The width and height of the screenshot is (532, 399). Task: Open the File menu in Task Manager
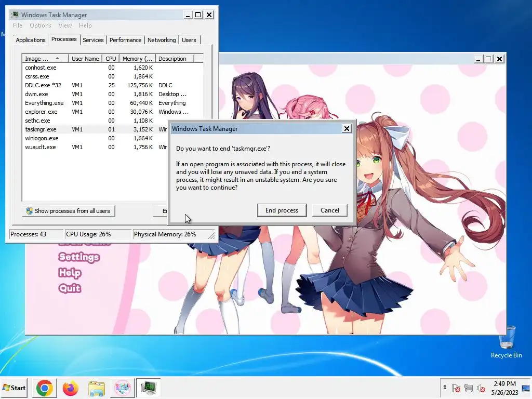(18, 25)
